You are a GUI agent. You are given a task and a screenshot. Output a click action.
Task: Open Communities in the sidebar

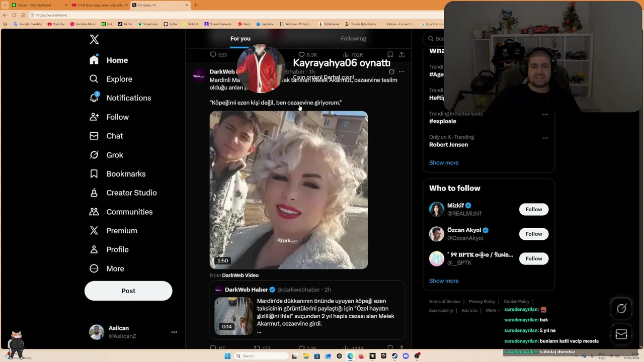tap(121, 212)
